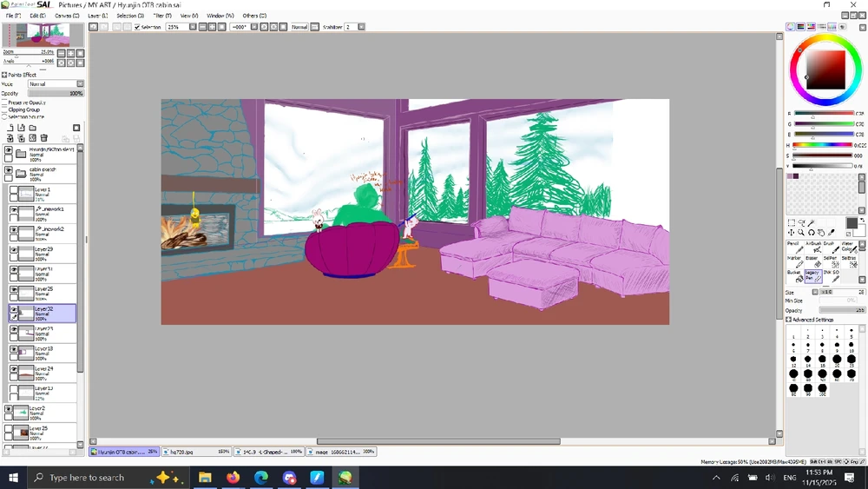Open the rotation angle dropdown in toolbar
The height and width of the screenshot is (489, 868).
click(254, 27)
